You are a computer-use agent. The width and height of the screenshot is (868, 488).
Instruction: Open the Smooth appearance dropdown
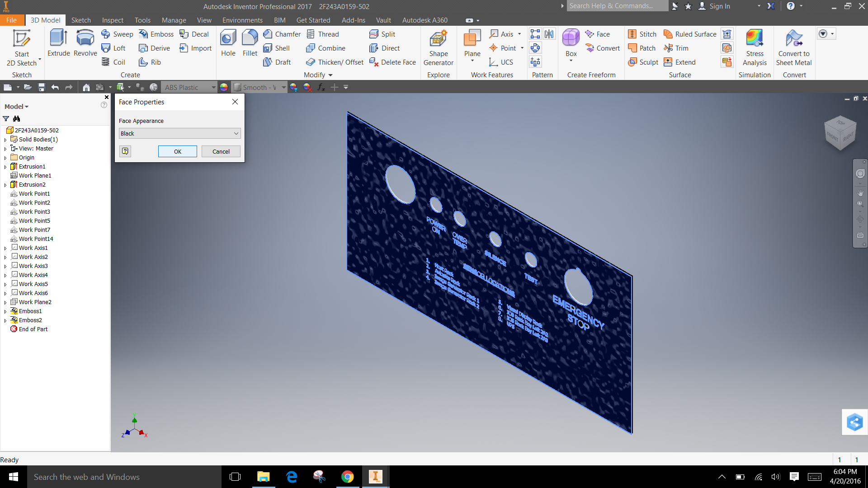pos(259,87)
